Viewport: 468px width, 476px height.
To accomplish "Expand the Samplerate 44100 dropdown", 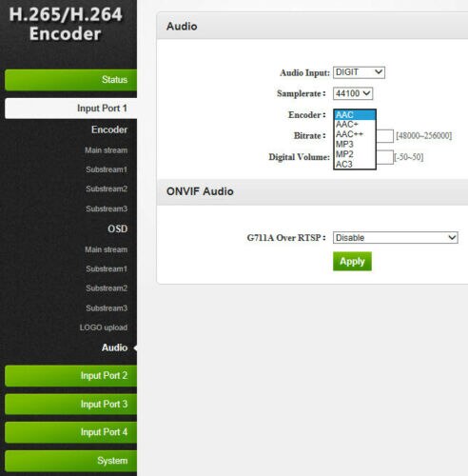I will (353, 93).
